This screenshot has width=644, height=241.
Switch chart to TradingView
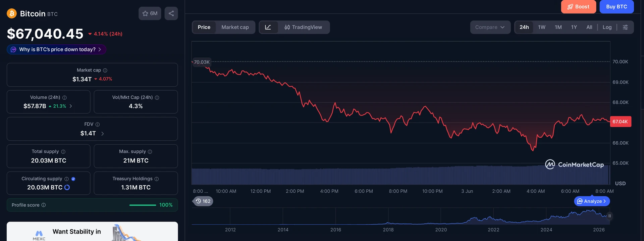[304, 27]
